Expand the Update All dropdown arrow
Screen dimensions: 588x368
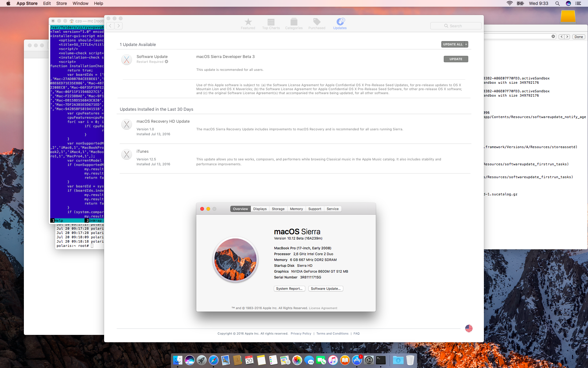[466, 44]
